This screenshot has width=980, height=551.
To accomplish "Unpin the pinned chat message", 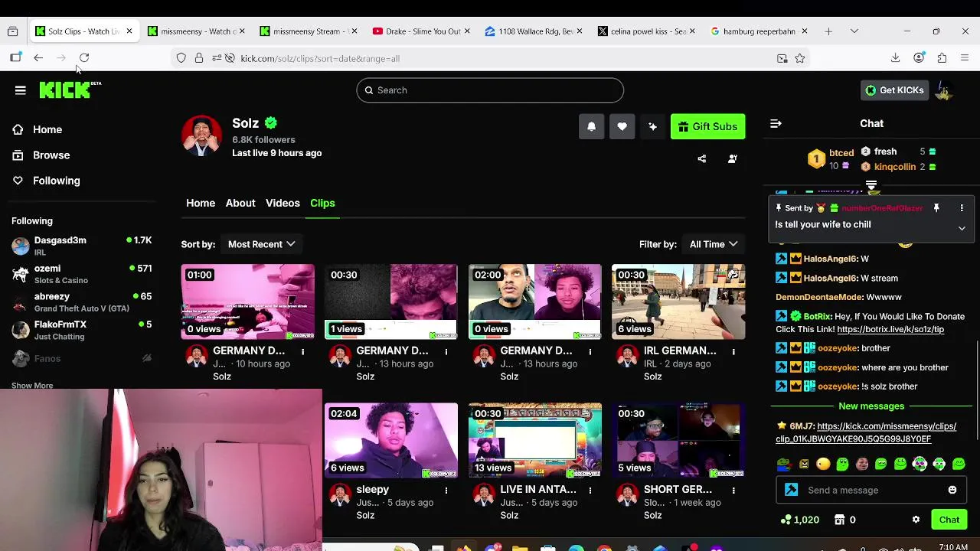I will coord(936,208).
